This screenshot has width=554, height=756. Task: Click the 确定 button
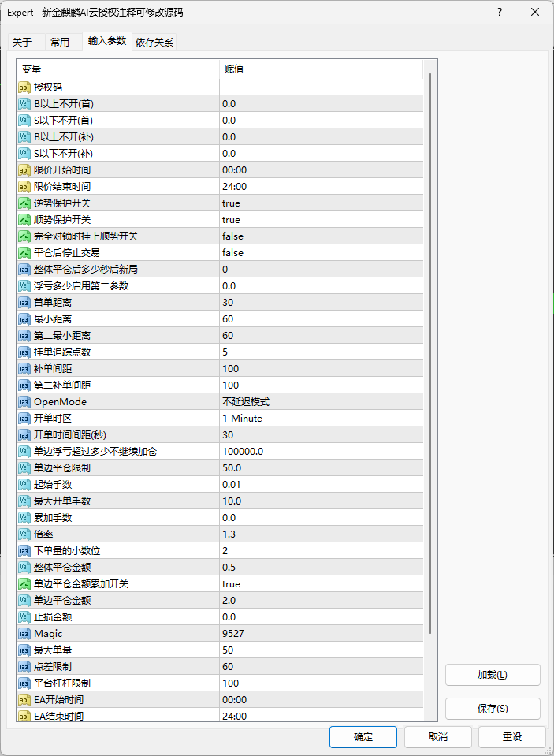coord(363,736)
